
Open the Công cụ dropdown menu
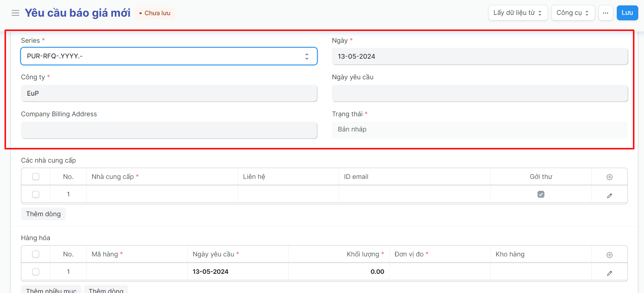572,13
